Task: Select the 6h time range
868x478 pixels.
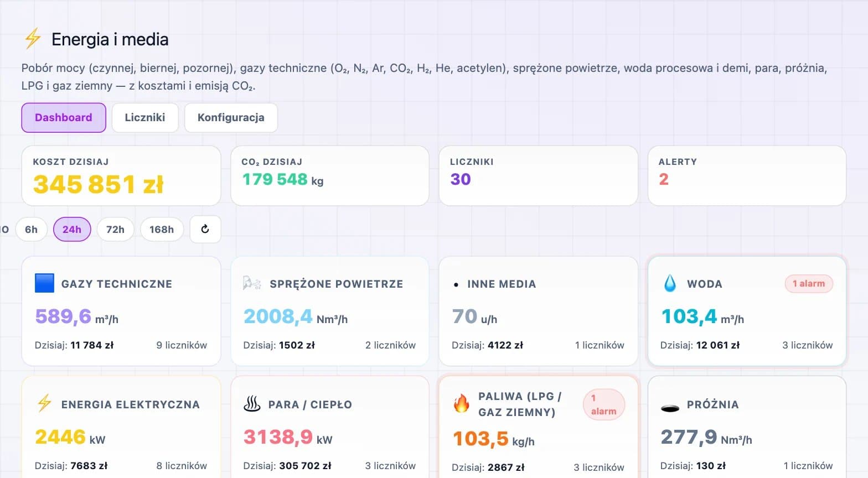Action: [x=31, y=229]
